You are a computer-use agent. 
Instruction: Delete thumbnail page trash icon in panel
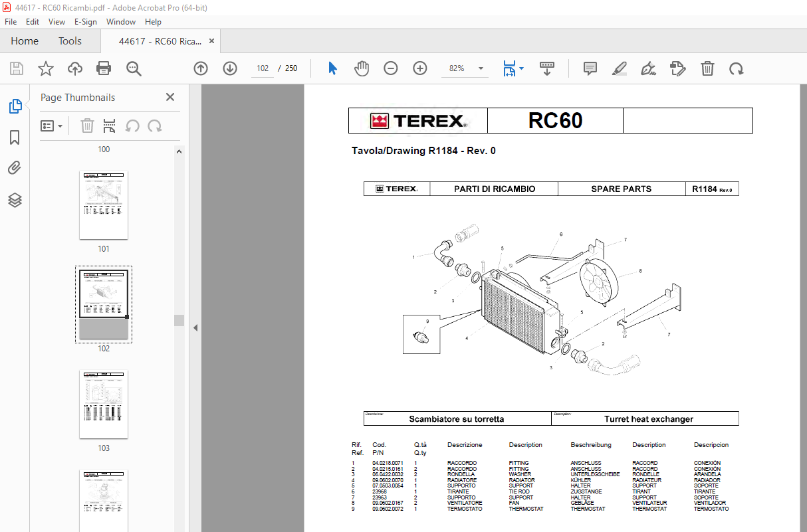(87, 126)
